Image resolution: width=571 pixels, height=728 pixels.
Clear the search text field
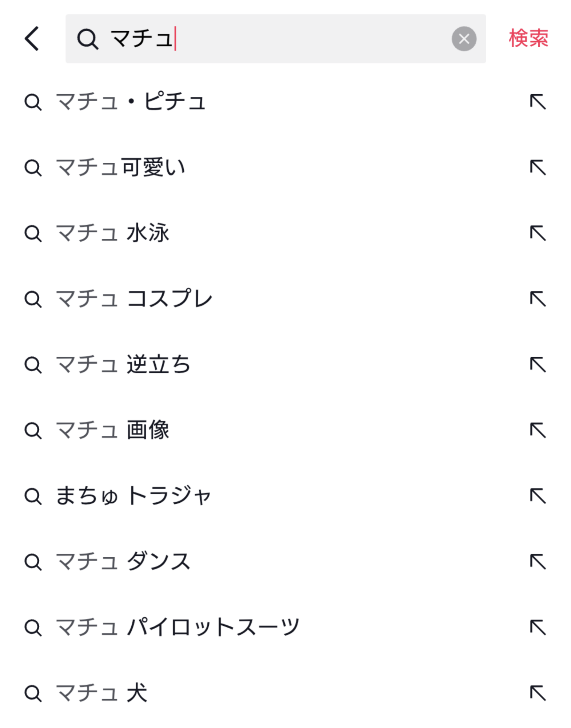(x=464, y=39)
